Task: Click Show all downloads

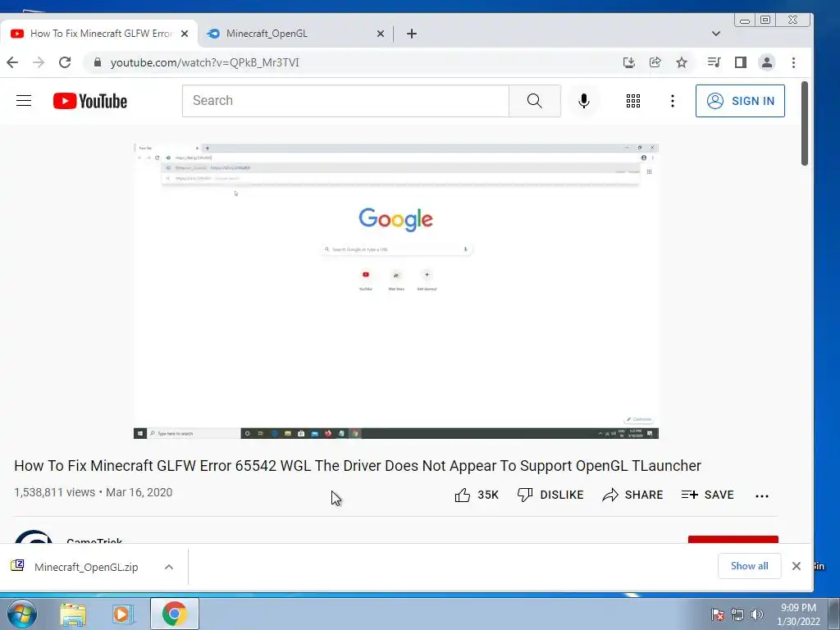Action: pyautogui.click(x=750, y=566)
